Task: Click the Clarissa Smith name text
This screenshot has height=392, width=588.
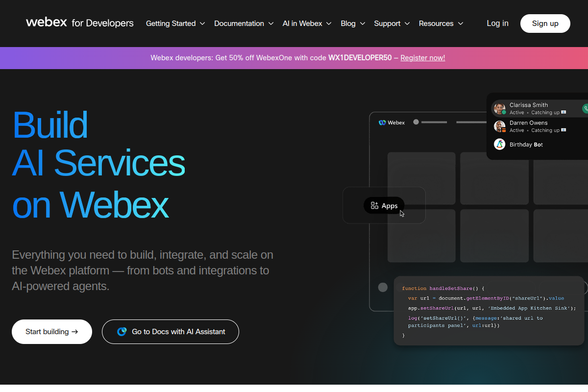Action: click(x=529, y=105)
